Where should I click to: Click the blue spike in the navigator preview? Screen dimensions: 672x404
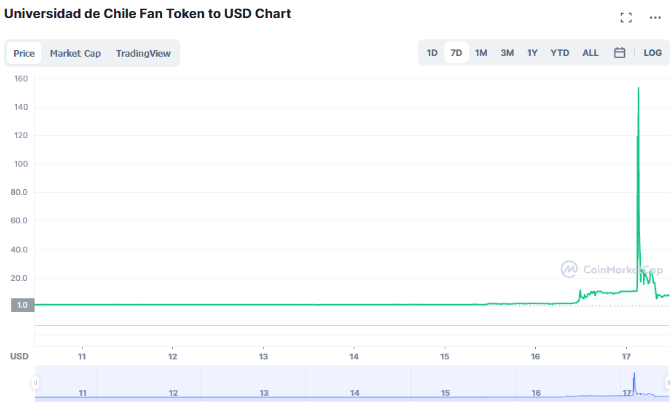click(x=634, y=382)
